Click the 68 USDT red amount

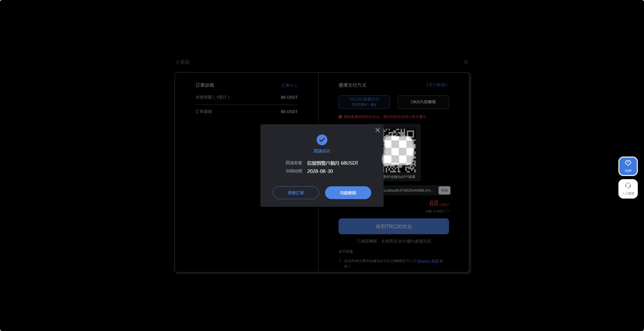[x=439, y=203]
